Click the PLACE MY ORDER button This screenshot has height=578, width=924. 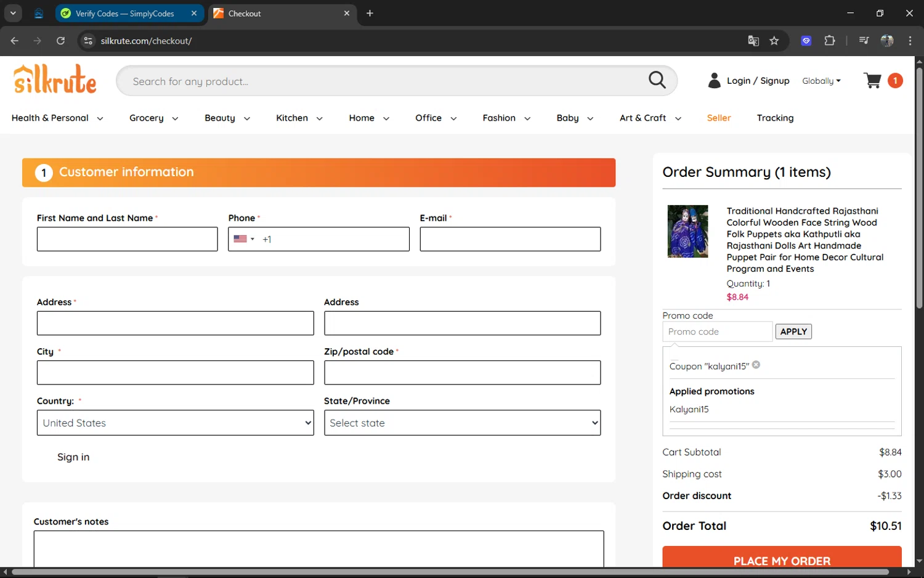point(782,557)
